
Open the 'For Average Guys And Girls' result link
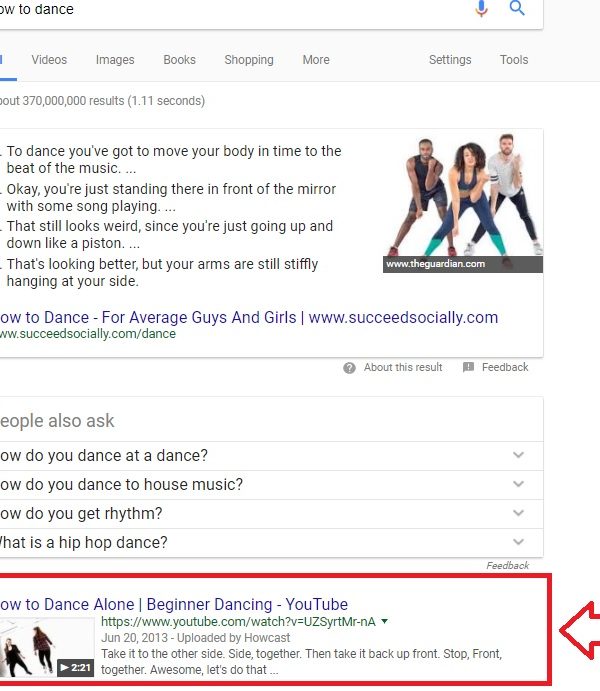(249, 317)
